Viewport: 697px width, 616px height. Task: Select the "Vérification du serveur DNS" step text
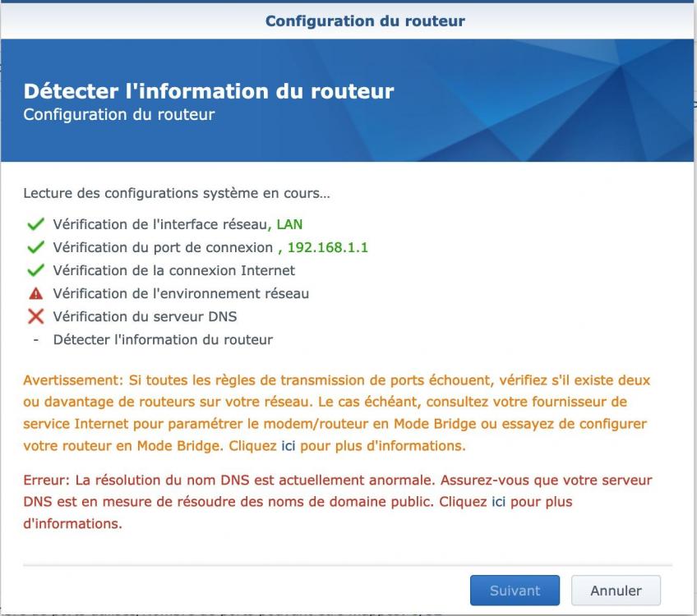pos(145,316)
